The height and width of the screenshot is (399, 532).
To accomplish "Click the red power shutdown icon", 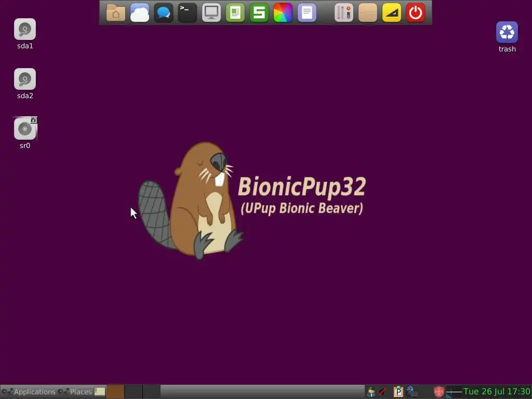I will click(416, 13).
